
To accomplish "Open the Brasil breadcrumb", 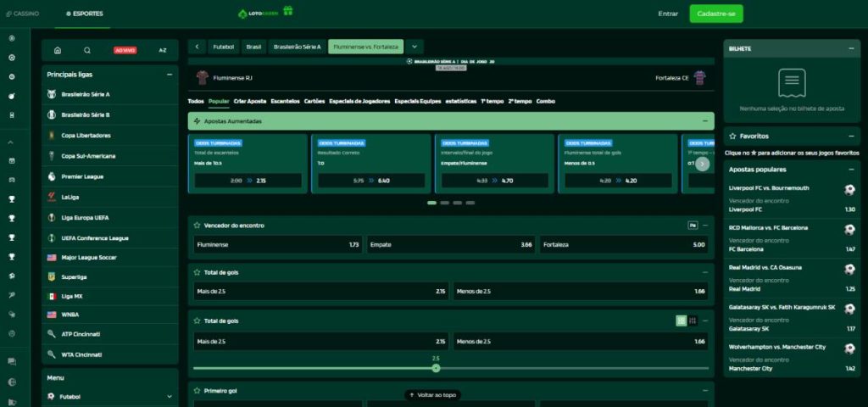I will click(x=253, y=47).
